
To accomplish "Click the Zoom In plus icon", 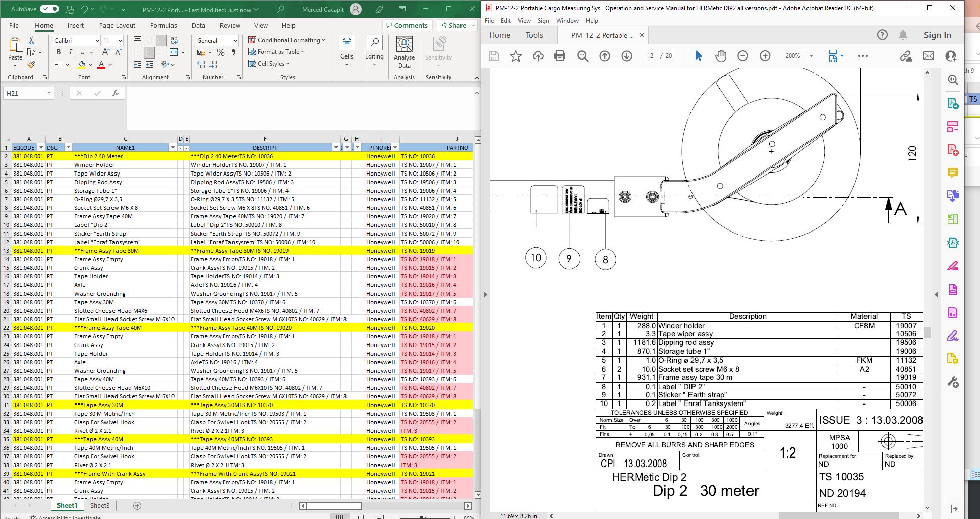I will tap(765, 56).
